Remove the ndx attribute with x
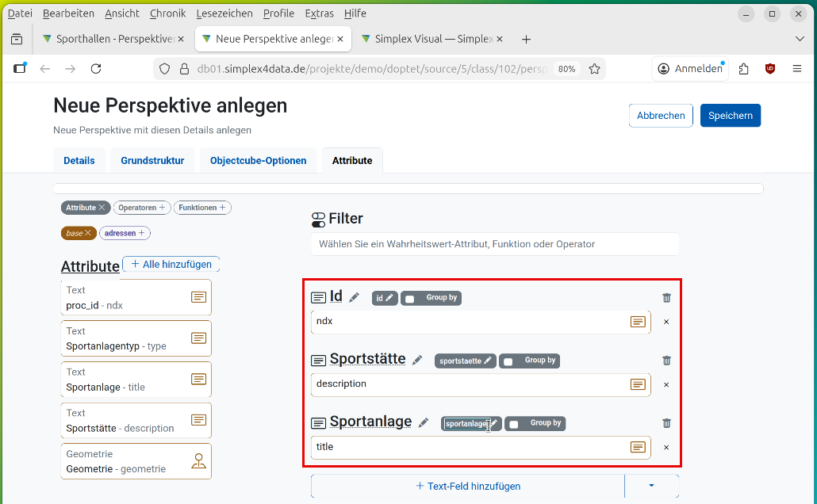The width and height of the screenshot is (817, 504). (x=666, y=322)
